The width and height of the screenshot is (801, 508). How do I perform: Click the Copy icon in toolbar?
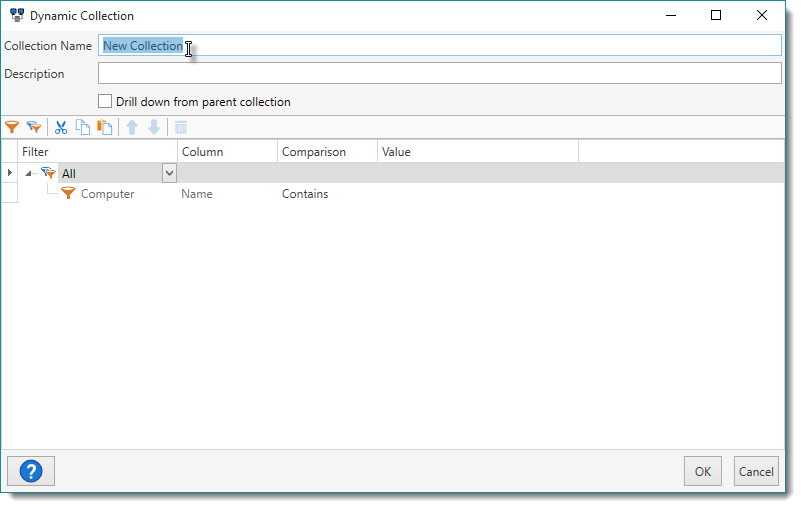click(83, 127)
